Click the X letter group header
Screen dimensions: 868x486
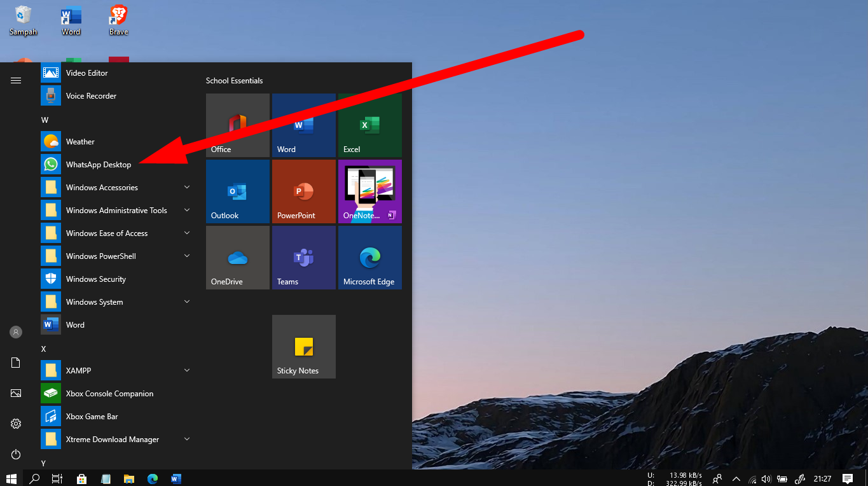coord(44,349)
